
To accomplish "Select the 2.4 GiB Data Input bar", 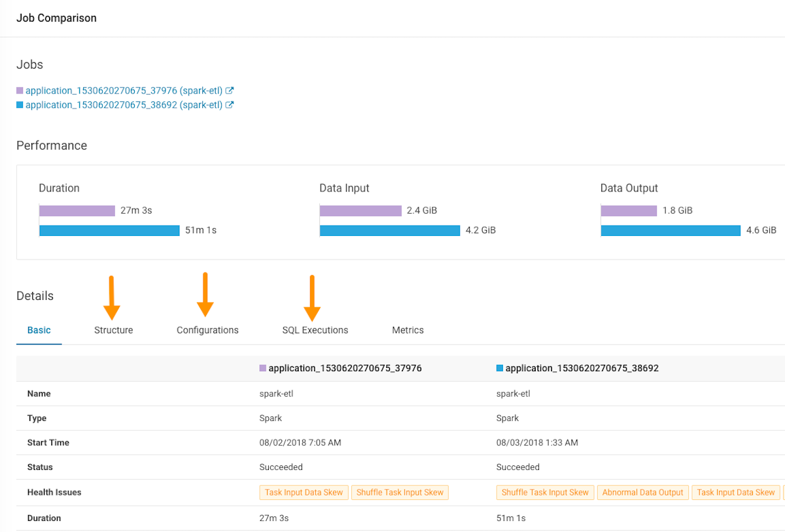I will (360, 210).
